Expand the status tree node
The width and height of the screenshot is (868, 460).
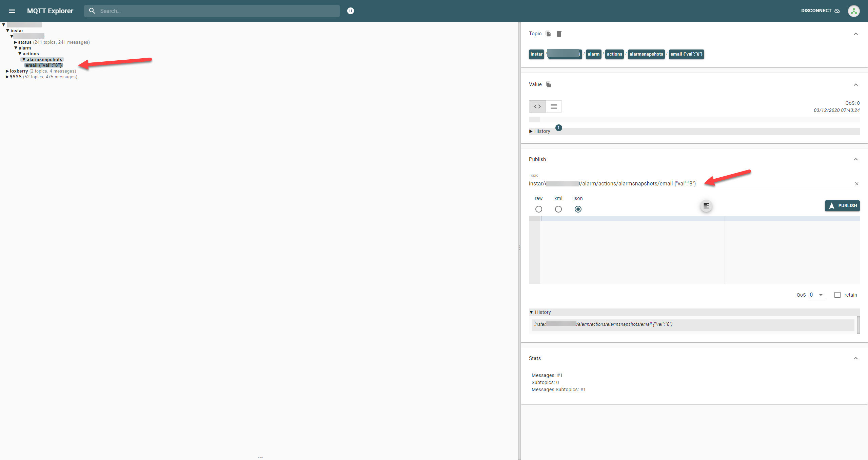pyautogui.click(x=15, y=42)
